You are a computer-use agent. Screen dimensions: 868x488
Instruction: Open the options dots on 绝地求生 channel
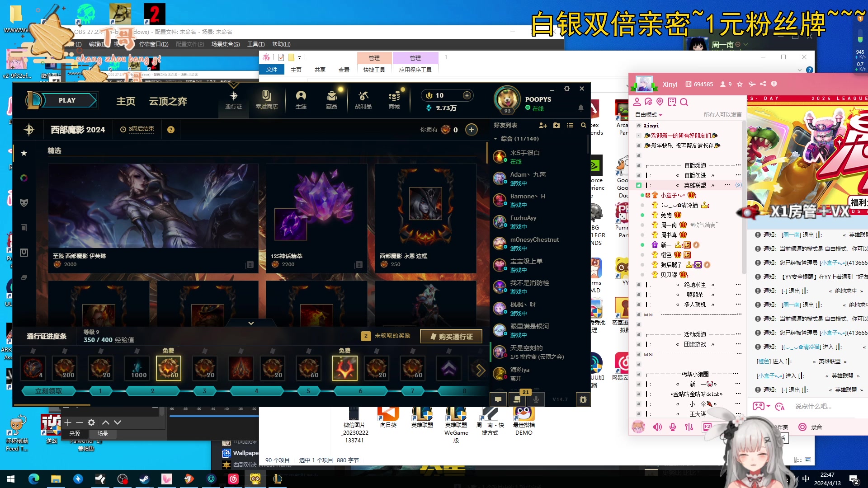(738, 285)
